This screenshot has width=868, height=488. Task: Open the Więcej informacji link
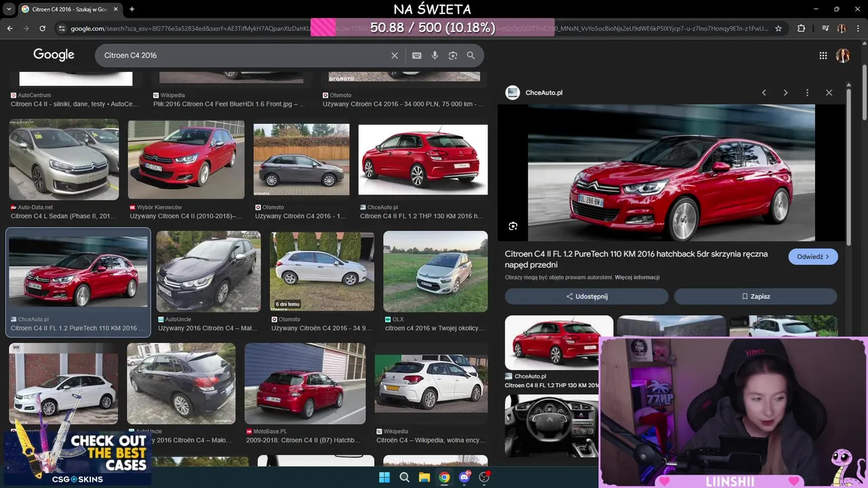637,277
